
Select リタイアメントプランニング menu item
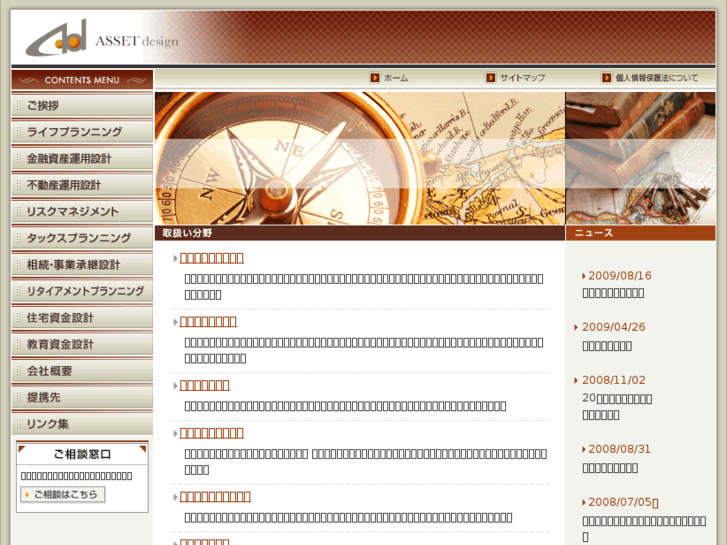pos(82,291)
